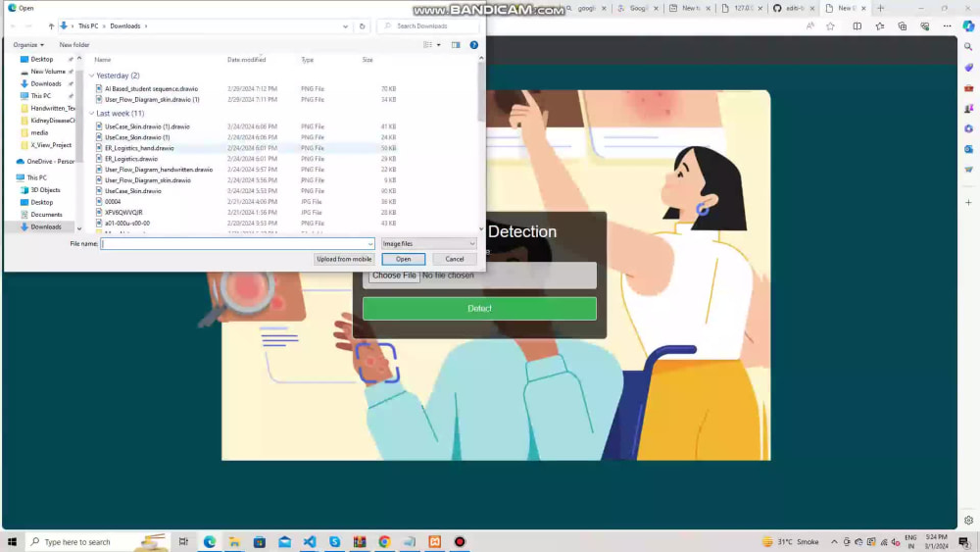Sort files by Type column header

308,60
